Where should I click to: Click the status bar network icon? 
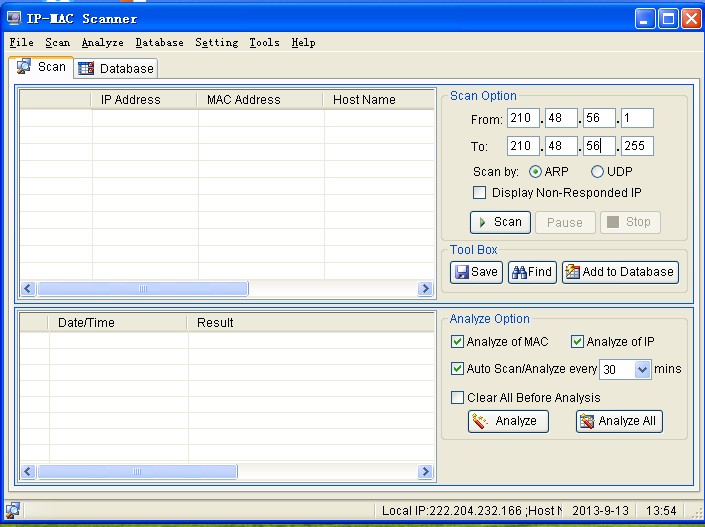pyautogui.click(x=12, y=510)
